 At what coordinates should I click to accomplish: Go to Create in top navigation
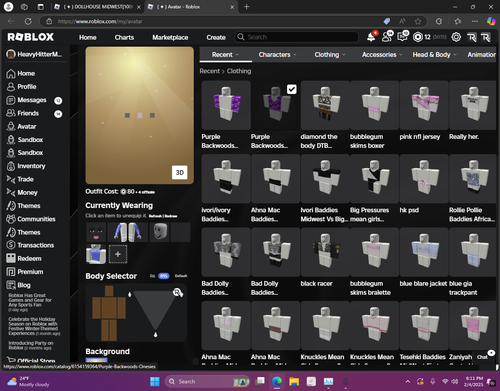click(216, 37)
